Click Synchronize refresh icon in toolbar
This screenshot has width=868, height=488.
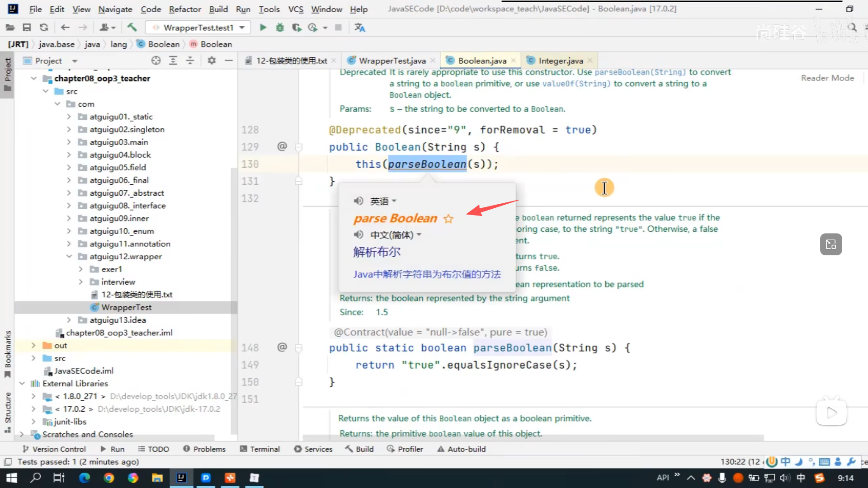44,28
